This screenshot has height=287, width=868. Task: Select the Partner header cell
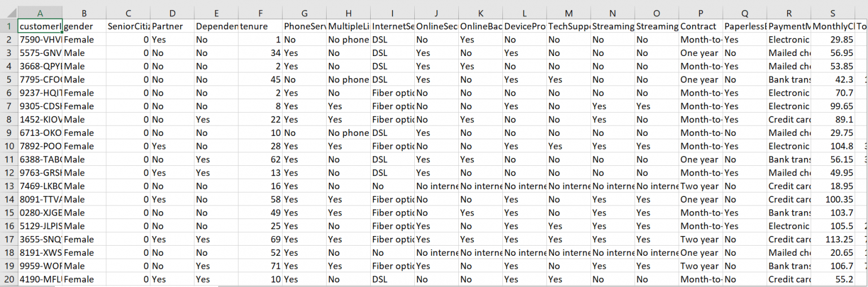coord(172,26)
